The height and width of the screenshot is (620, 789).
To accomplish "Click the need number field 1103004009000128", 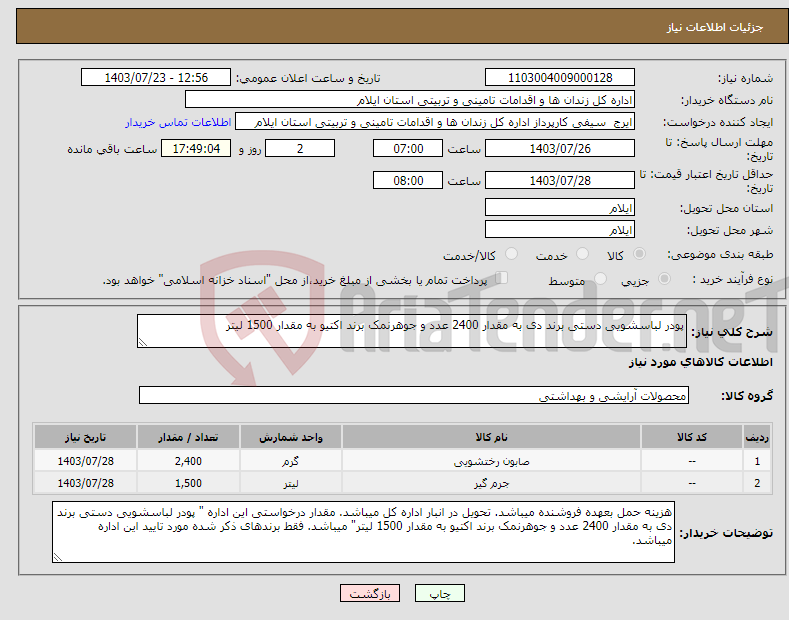I will (560, 78).
